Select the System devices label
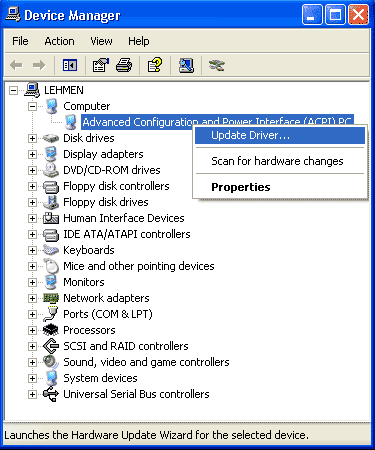Image resolution: width=375 pixels, height=450 pixels. (x=100, y=378)
